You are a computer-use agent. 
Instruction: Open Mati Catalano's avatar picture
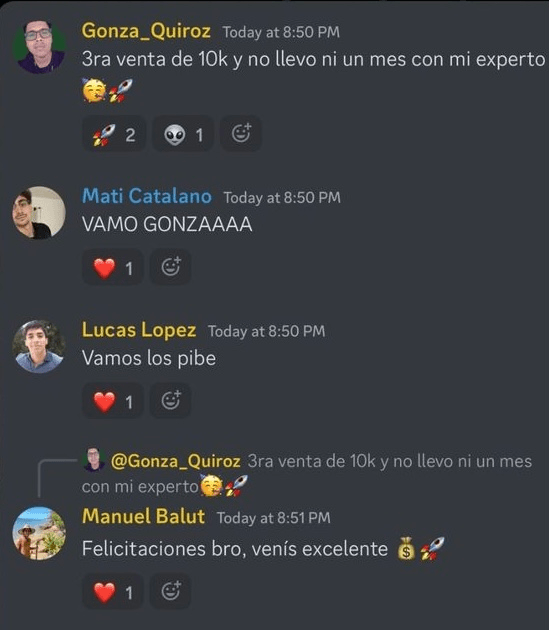[x=39, y=213]
